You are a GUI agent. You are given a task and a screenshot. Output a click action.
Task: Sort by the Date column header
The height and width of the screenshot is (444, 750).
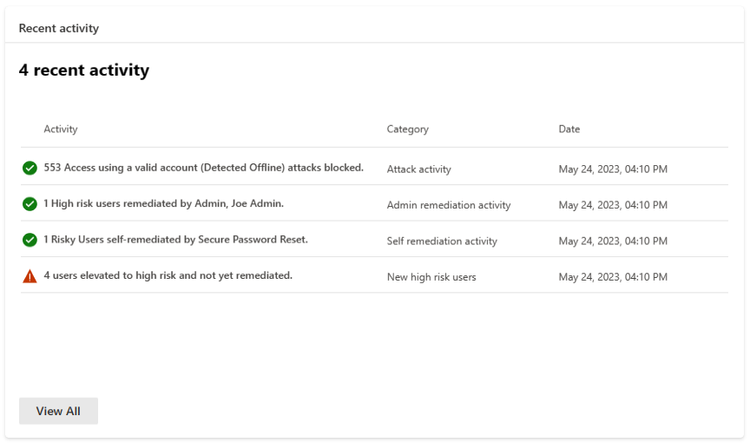coord(569,129)
